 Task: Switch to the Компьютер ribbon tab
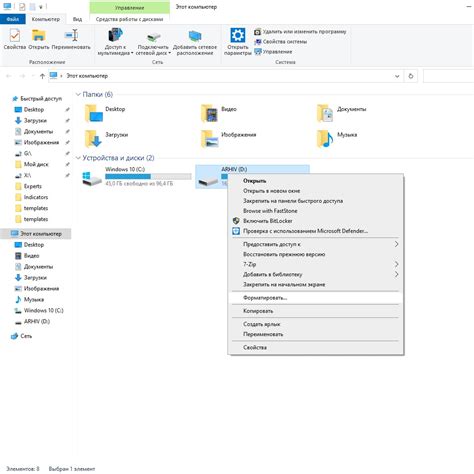point(46,19)
